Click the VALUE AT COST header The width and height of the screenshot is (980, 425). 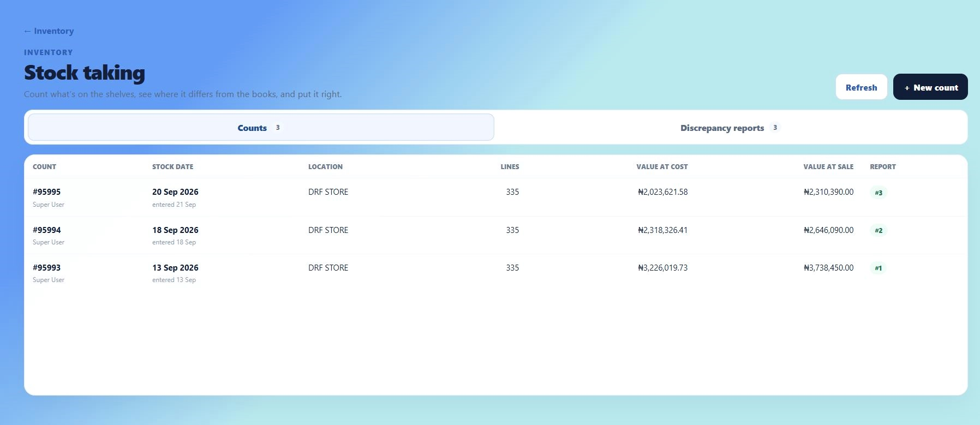point(662,167)
